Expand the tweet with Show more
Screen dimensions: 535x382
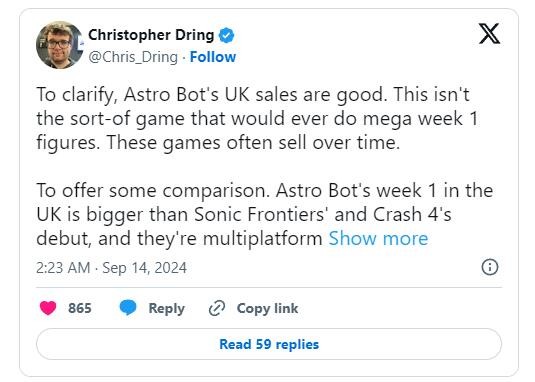(x=378, y=238)
